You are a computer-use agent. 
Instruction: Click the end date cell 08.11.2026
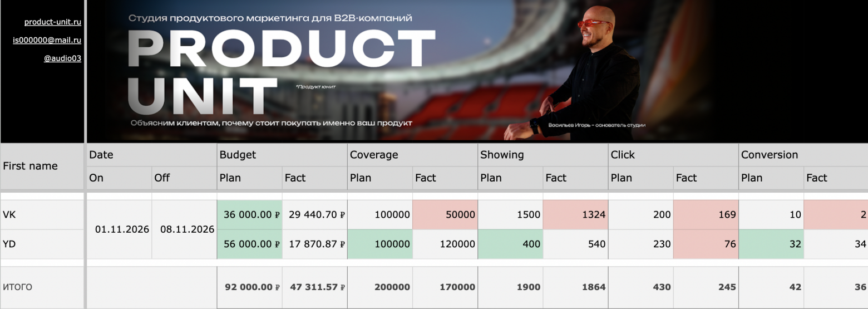[x=184, y=229]
